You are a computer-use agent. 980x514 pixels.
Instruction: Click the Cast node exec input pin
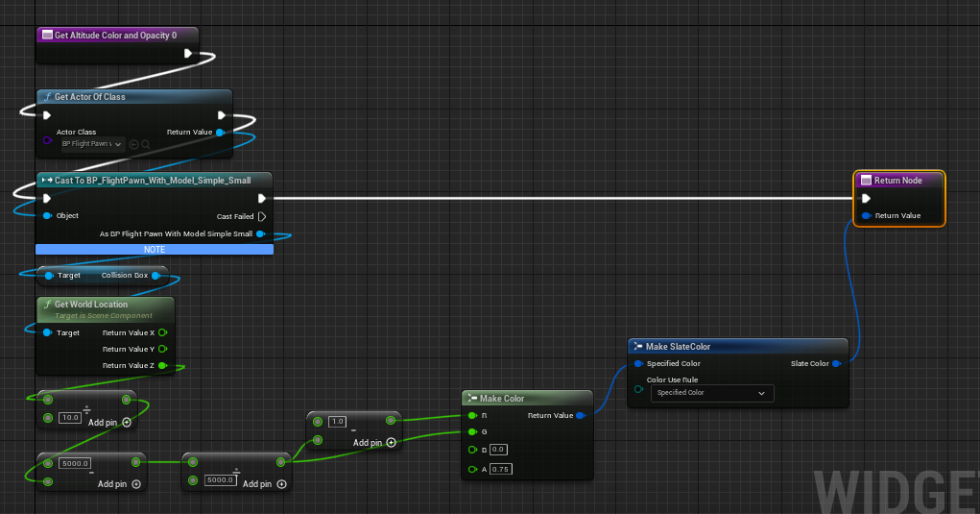pos(47,198)
